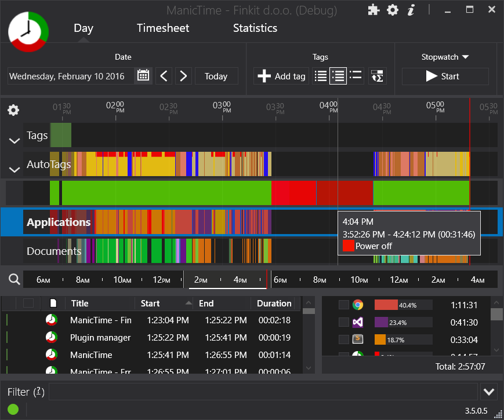Switch to the Statistics tab
Viewport: 504px width, 420px height.
tap(255, 28)
